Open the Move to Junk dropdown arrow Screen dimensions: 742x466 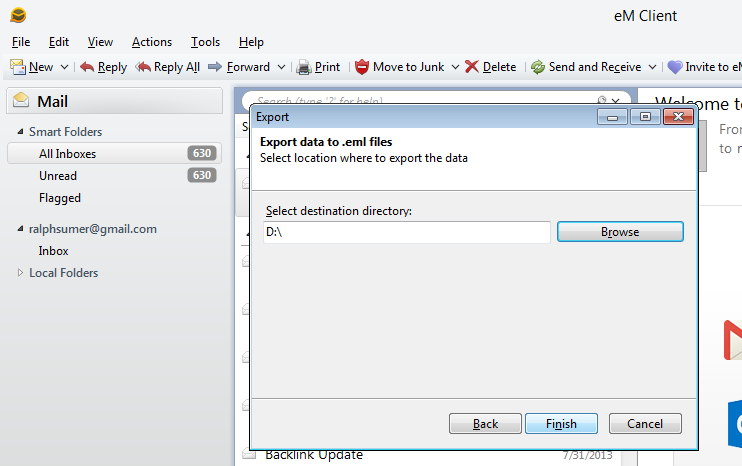455,67
